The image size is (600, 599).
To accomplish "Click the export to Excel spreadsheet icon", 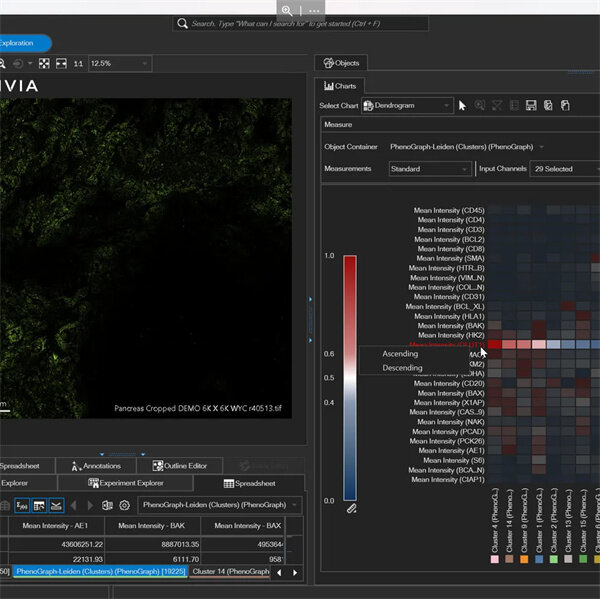I will 108,506.
